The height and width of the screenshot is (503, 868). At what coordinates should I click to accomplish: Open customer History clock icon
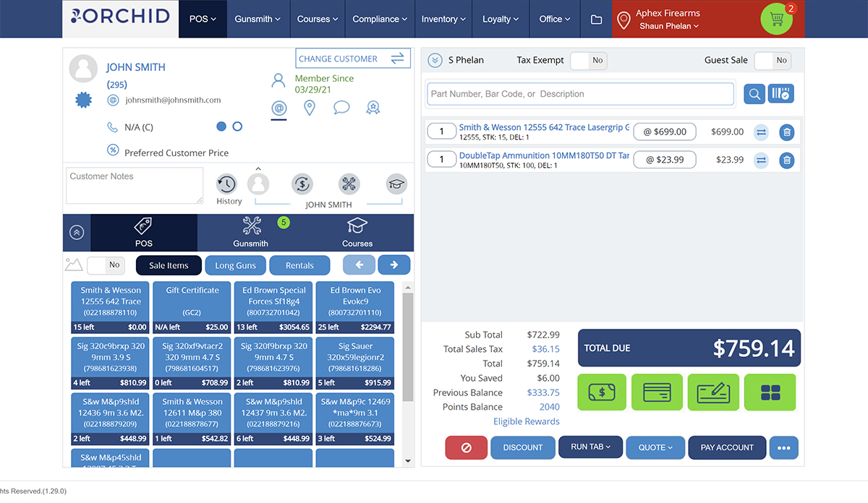pos(226,184)
